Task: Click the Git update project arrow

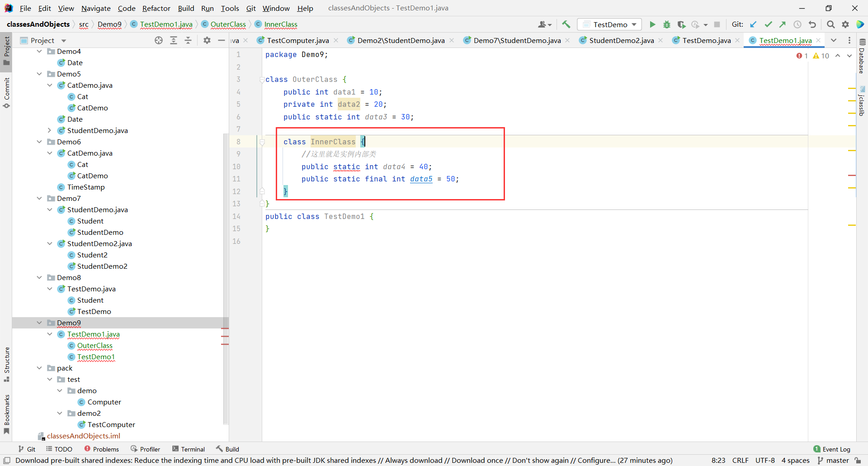Action: pos(753,24)
